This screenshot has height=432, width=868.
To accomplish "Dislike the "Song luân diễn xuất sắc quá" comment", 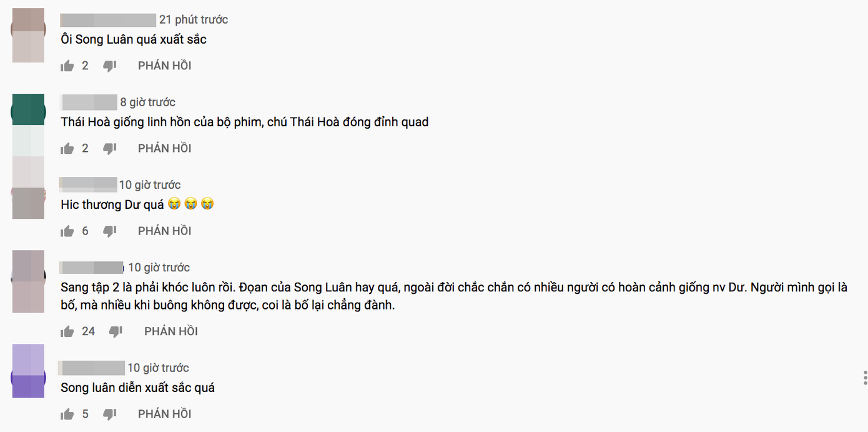I will 110,414.
